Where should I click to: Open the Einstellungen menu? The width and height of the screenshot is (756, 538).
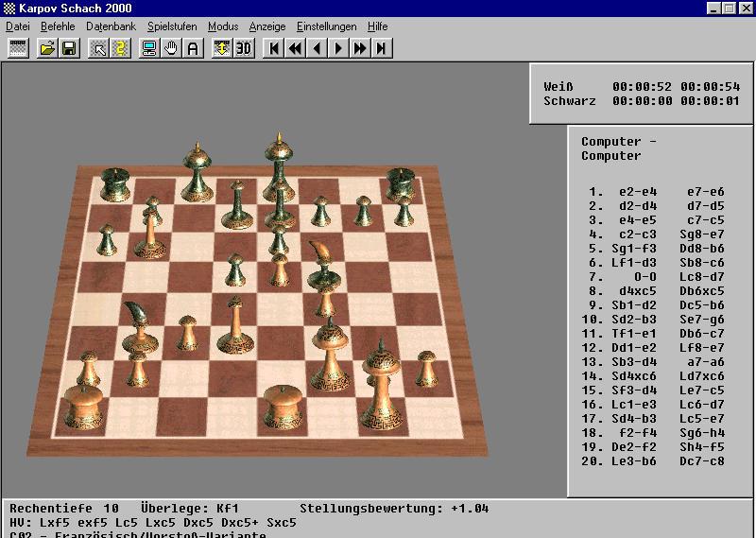point(326,26)
